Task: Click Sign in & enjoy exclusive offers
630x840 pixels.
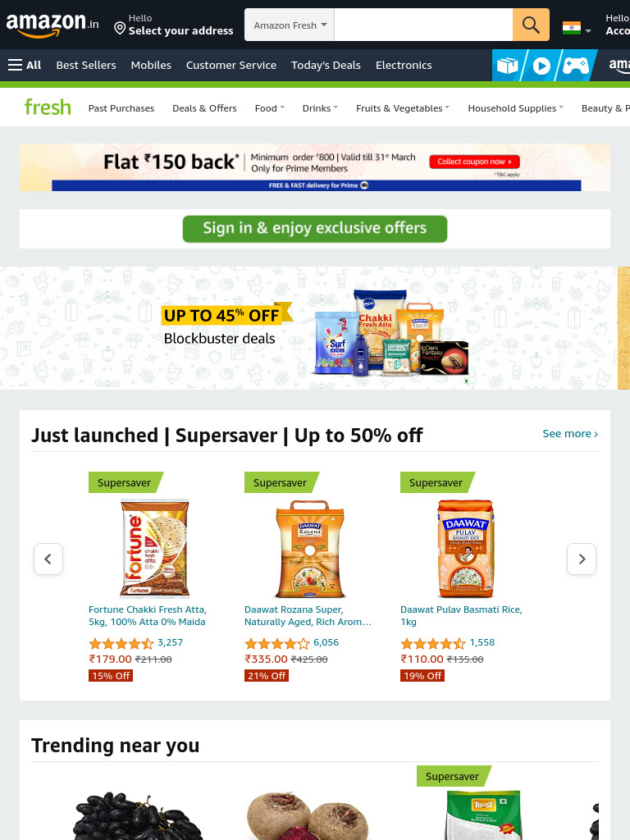Action: (315, 229)
